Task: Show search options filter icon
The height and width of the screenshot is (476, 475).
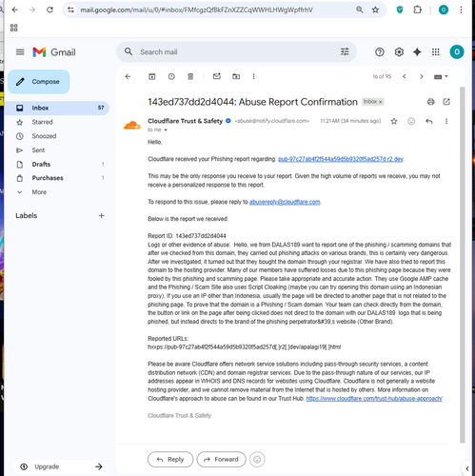Action: 345,51
